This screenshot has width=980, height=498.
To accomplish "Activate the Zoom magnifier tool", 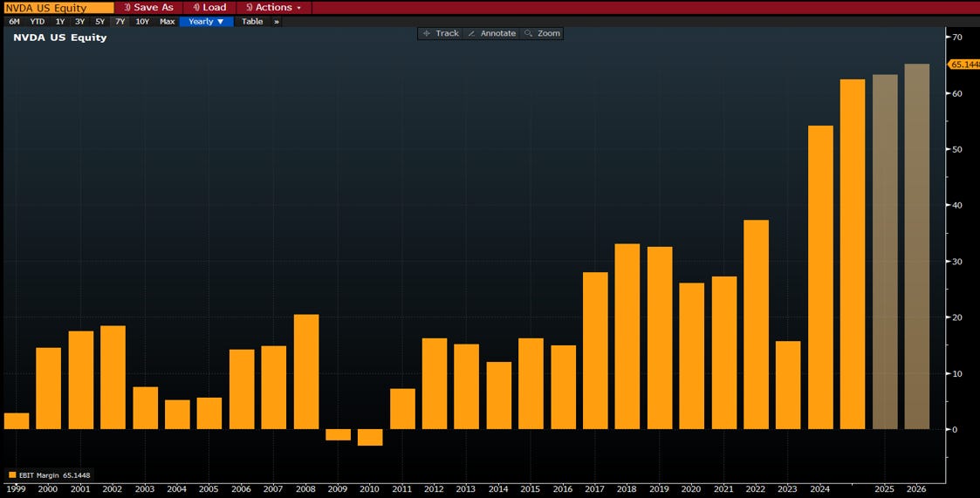I will [x=543, y=33].
